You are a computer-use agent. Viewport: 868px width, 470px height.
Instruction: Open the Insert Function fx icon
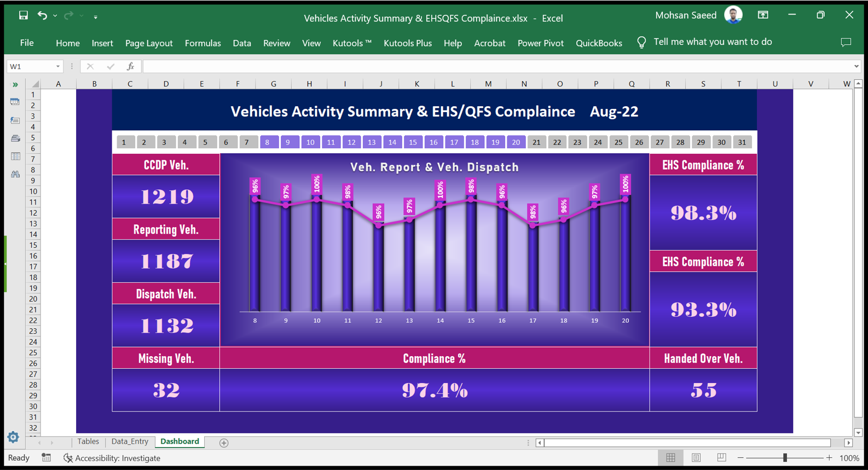130,66
